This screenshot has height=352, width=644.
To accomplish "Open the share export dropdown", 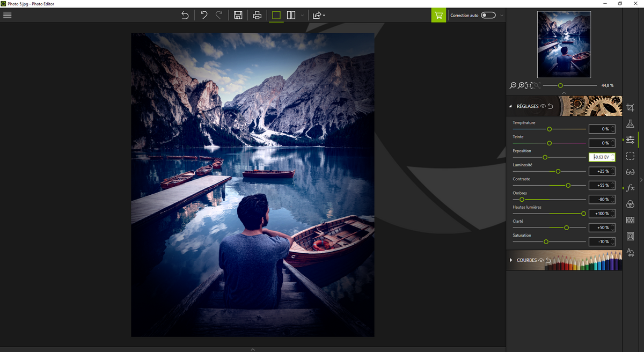I will 319,15.
